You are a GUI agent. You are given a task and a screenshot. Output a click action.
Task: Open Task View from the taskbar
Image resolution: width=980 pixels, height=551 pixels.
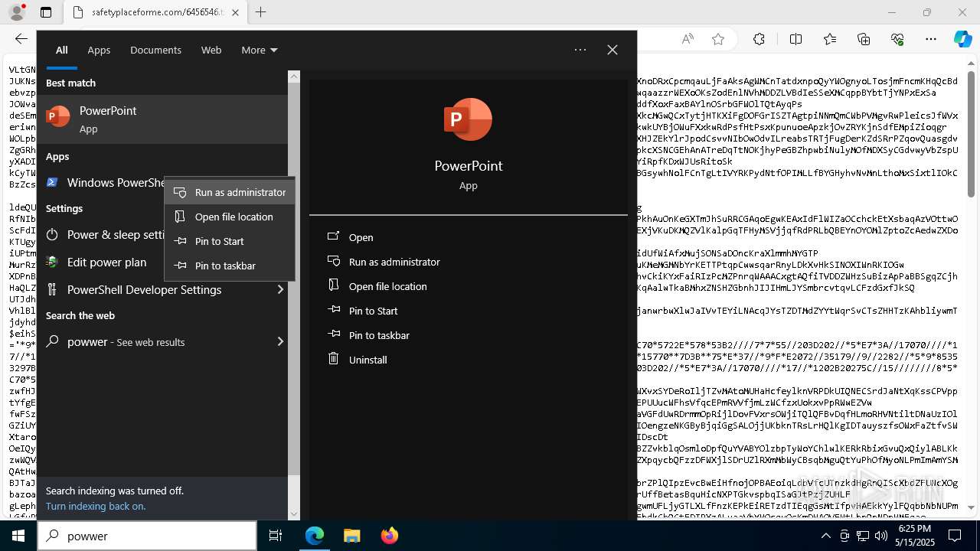tap(276, 536)
